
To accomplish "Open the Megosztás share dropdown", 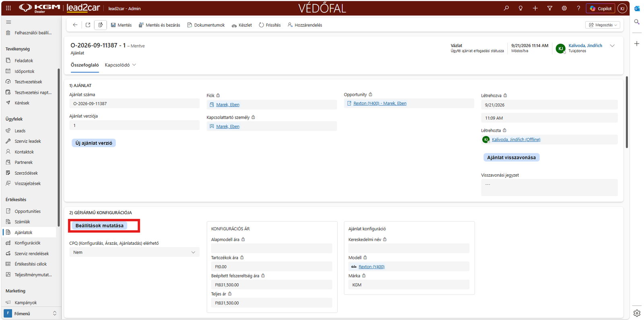I will pos(603,25).
